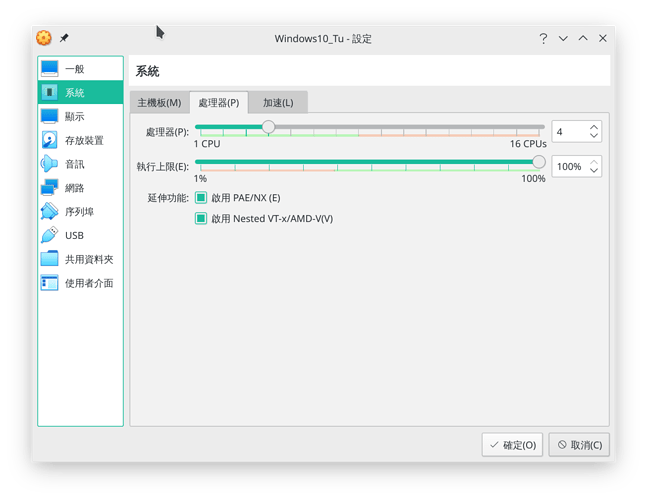The height and width of the screenshot is (500, 647).
Task: Select 序列埠 text in the sidebar
Action: pyautogui.click(x=79, y=212)
